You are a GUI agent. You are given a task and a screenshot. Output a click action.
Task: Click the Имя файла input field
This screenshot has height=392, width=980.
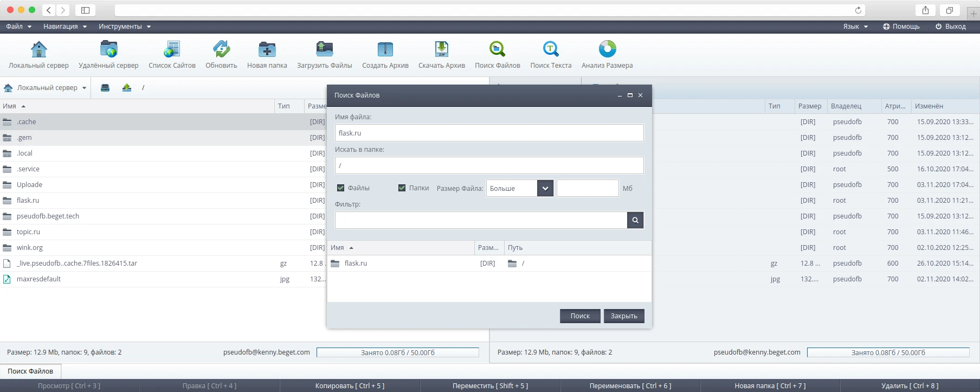489,133
